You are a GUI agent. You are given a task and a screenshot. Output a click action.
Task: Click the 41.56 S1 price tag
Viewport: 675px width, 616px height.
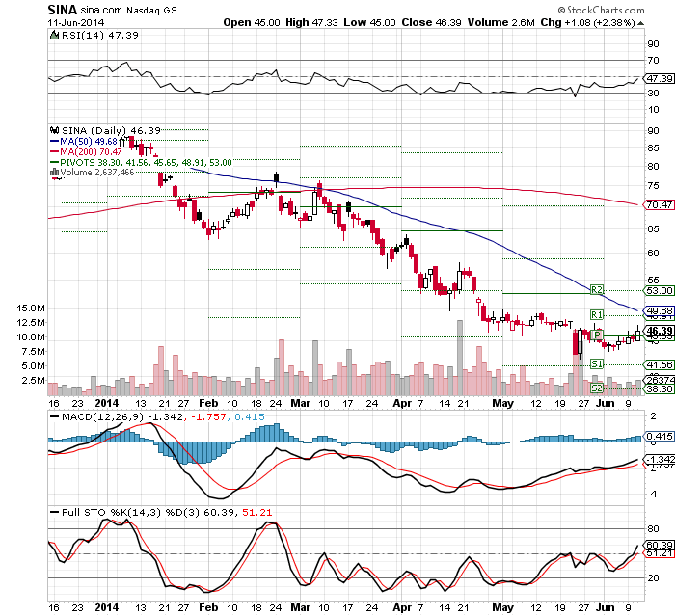click(659, 364)
